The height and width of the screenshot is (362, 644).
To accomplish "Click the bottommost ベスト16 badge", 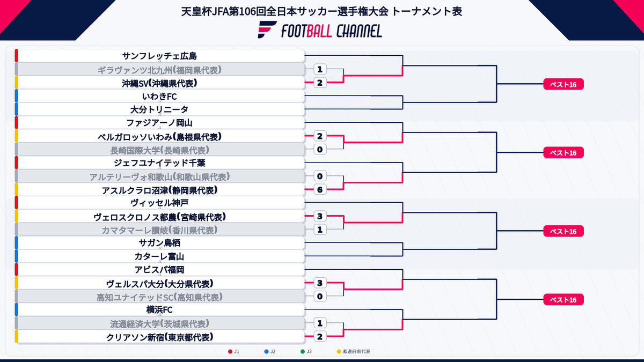I will (563, 300).
